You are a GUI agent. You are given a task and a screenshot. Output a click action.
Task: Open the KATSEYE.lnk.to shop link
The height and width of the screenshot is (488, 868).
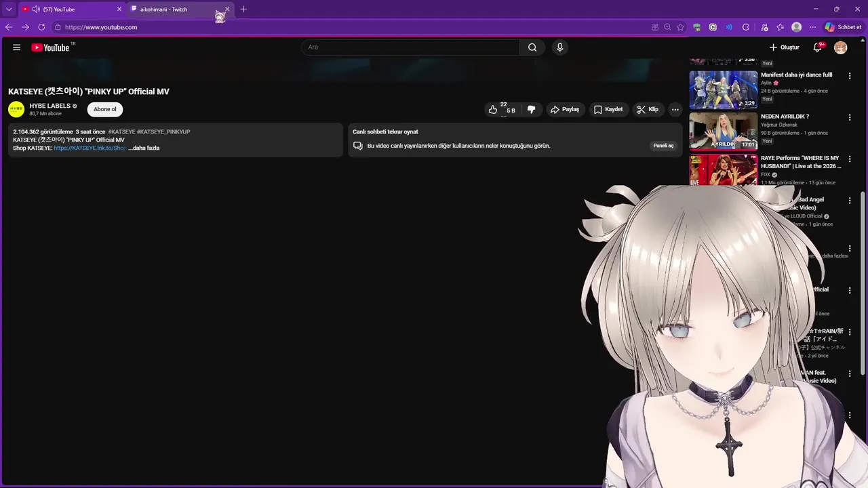pos(90,148)
